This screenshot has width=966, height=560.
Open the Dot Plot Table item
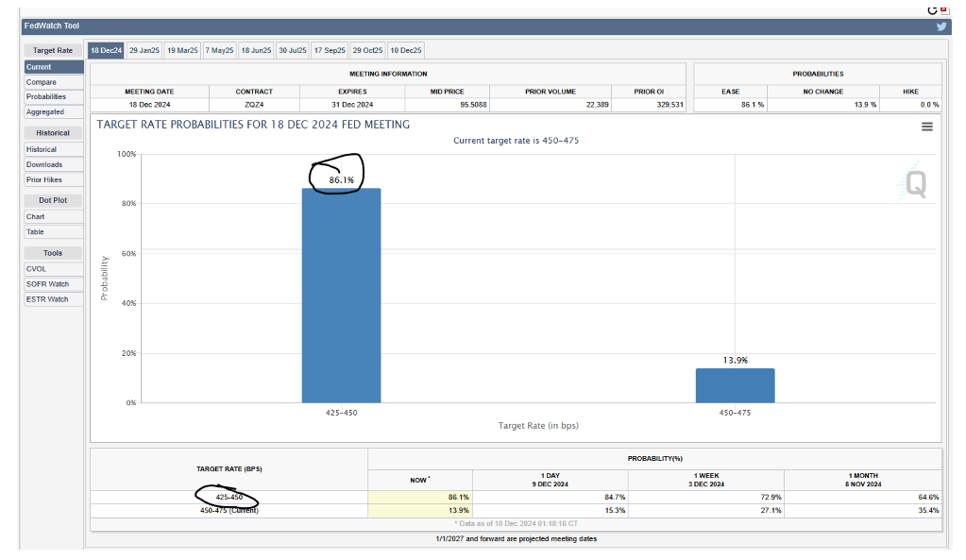(54, 232)
